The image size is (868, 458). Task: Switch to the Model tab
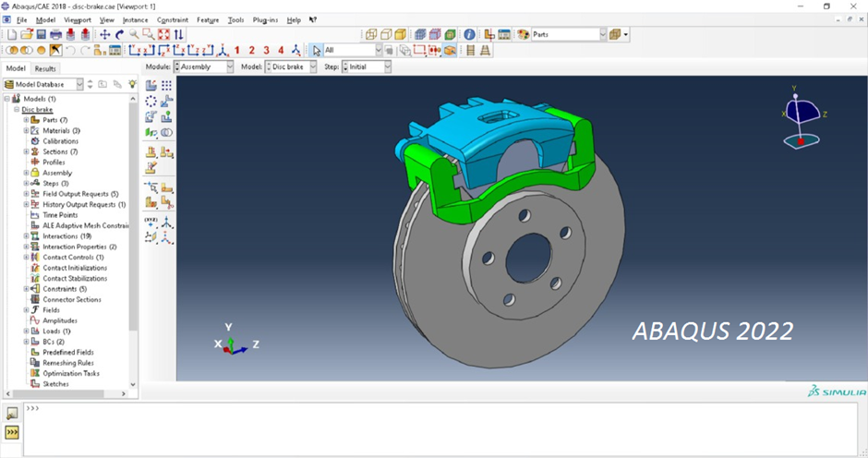click(x=16, y=68)
